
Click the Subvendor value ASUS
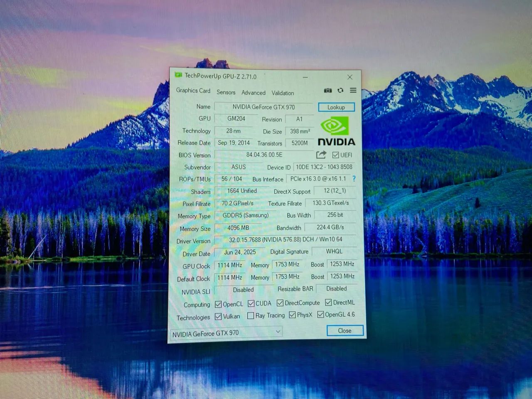(239, 167)
